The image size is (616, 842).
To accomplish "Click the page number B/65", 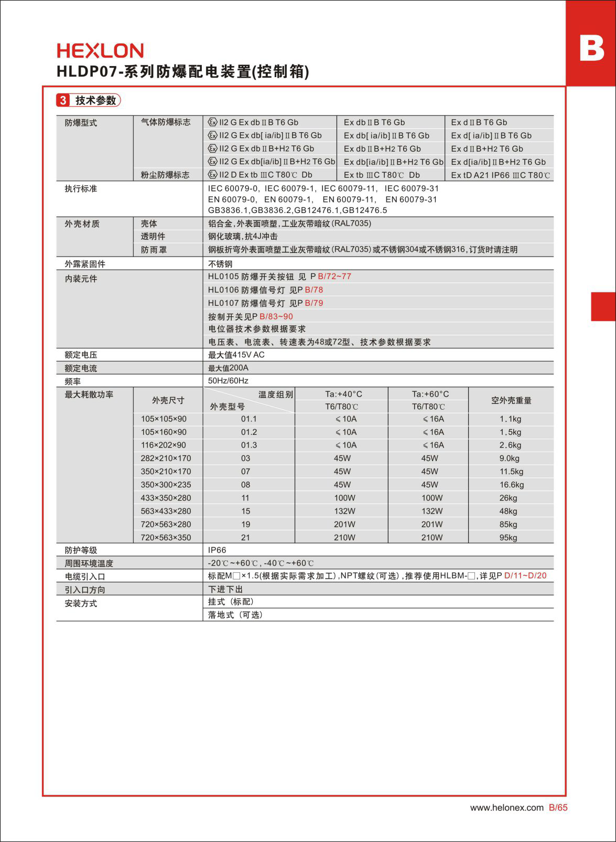I will (x=558, y=808).
